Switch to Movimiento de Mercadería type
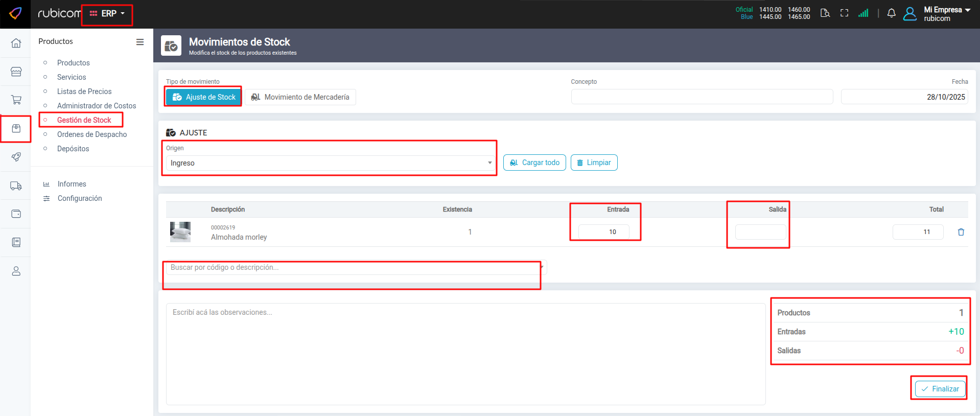Image resolution: width=980 pixels, height=416 pixels. [x=300, y=97]
